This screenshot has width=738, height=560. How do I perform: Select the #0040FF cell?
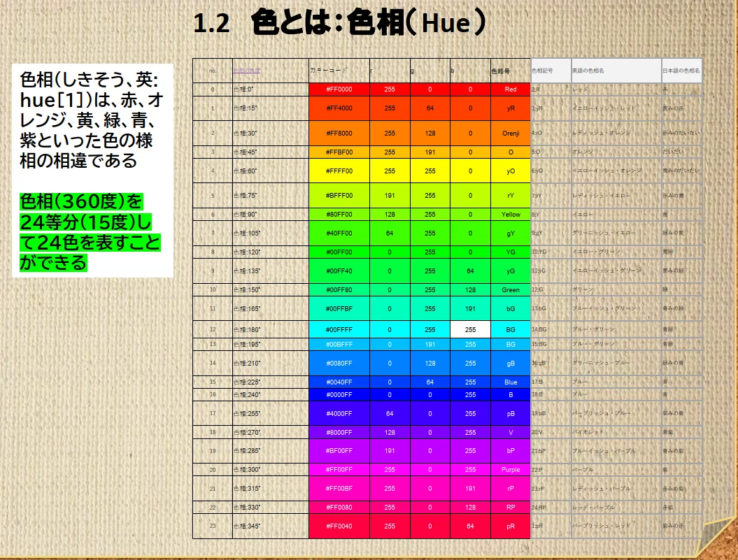[x=339, y=382]
